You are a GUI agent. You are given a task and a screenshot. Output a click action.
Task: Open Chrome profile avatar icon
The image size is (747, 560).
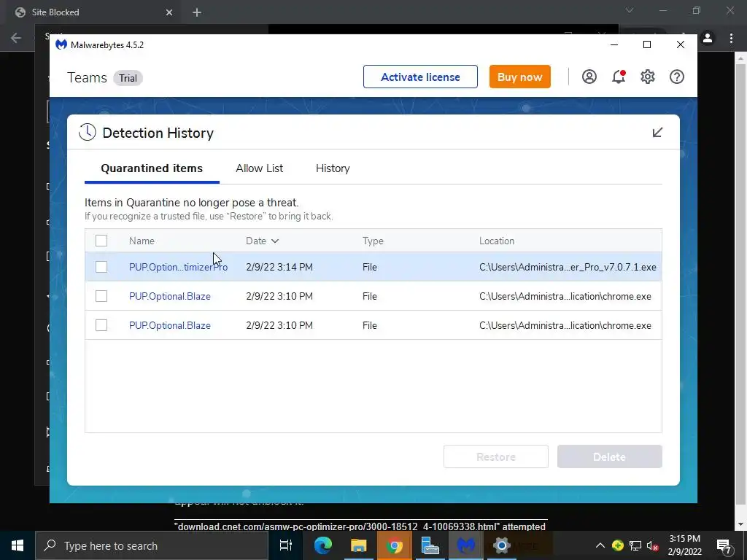click(708, 38)
